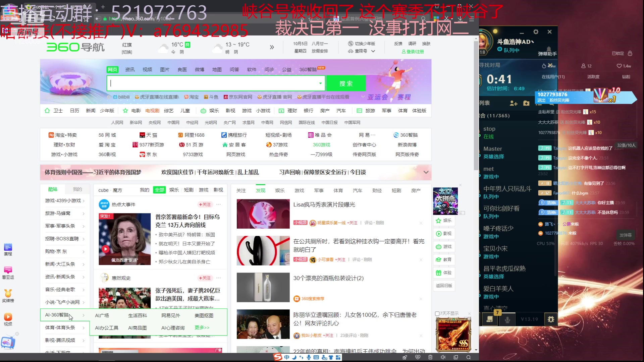Select the 发现 feed tab
The height and width of the screenshot is (362, 644).
tap(261, 190)
